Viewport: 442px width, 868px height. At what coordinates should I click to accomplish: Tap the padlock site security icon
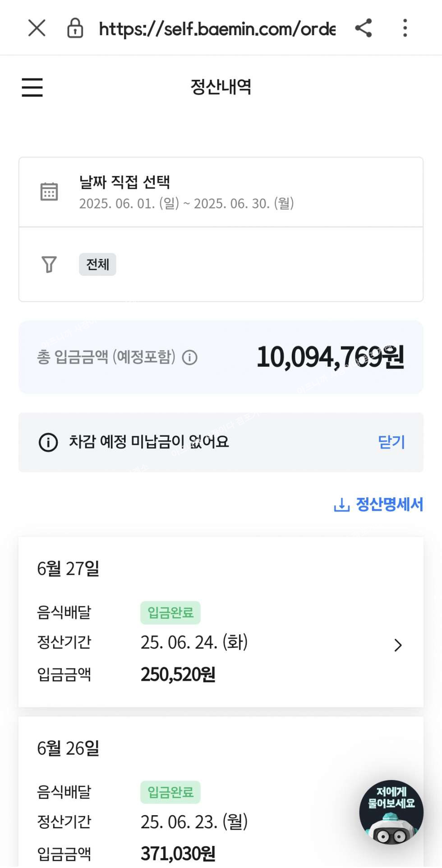coord(75,28)
